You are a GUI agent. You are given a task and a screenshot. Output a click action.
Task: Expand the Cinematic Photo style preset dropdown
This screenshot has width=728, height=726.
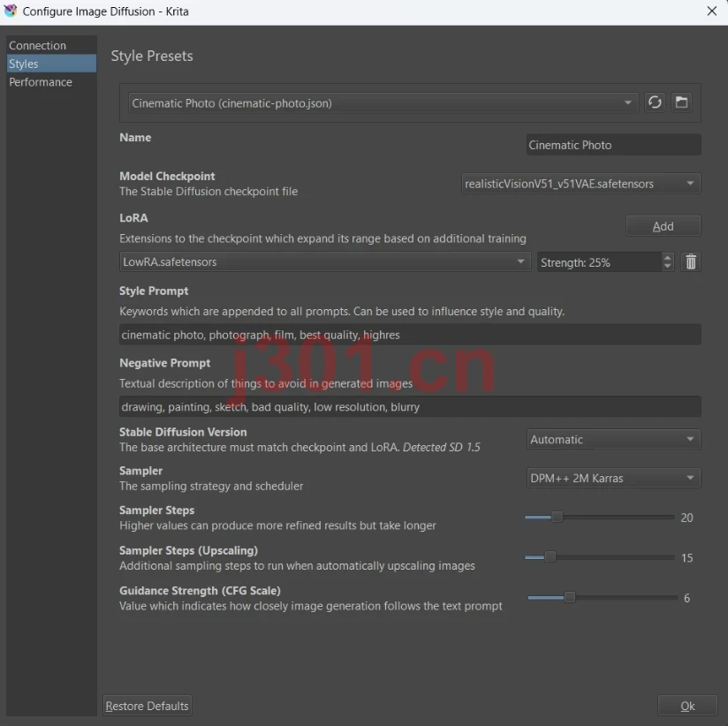coord(383,102)
